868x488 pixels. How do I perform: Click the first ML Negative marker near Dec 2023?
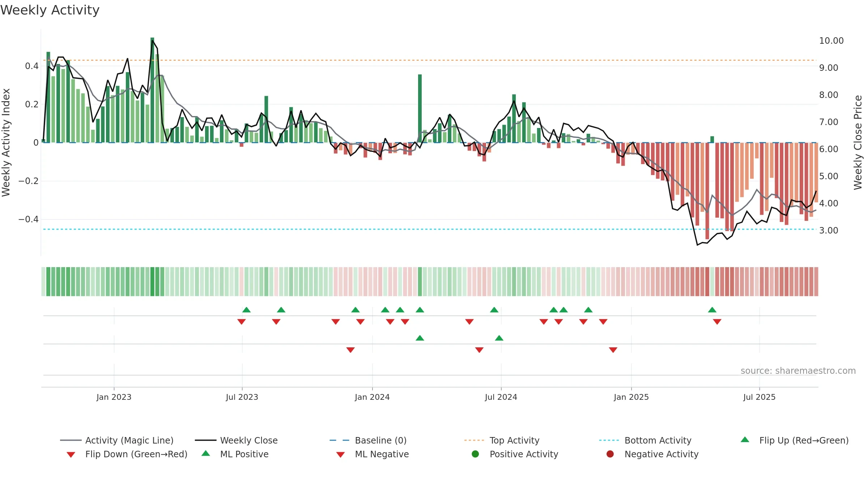[x=350, y=350]
